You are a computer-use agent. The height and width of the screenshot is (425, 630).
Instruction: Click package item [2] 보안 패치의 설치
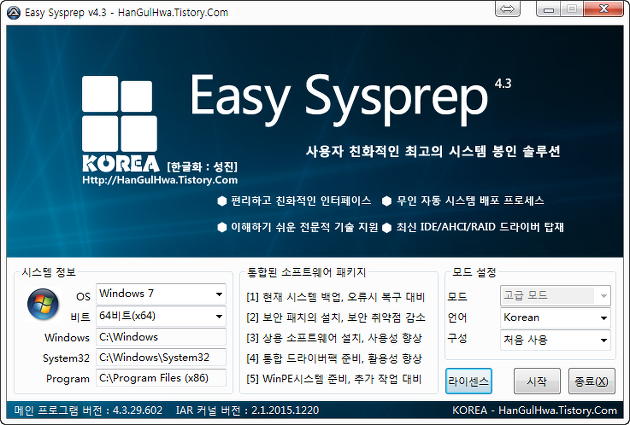click(x=335, y=318)
